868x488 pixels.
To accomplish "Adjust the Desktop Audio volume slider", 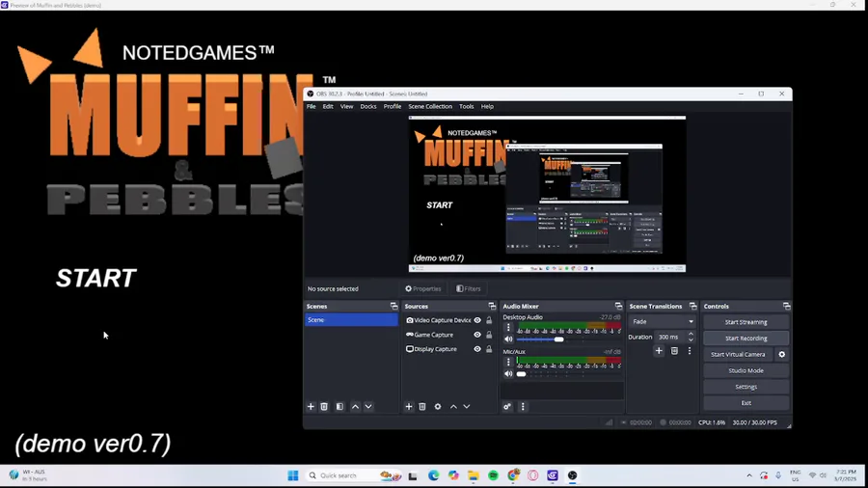I will point(559,339).
